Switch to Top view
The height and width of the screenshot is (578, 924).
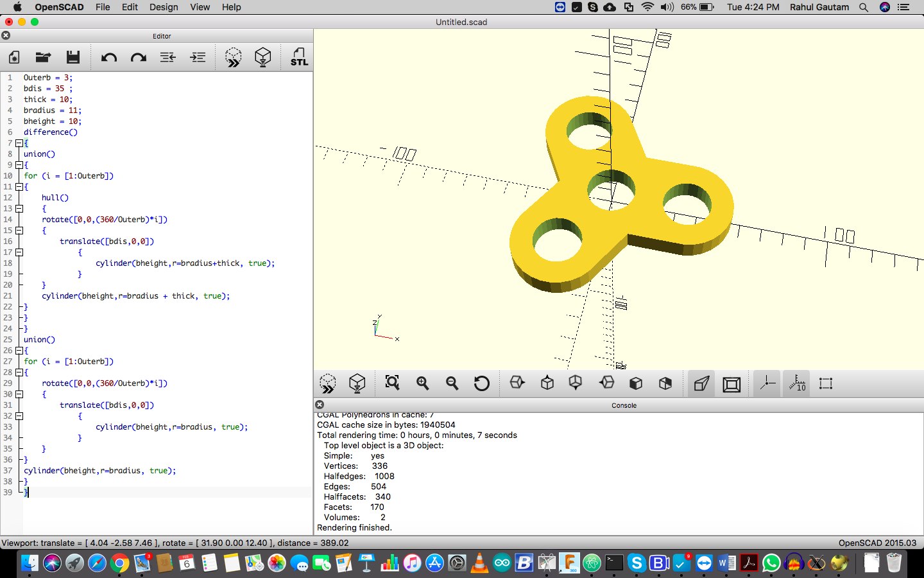click(x=547, y=383)
